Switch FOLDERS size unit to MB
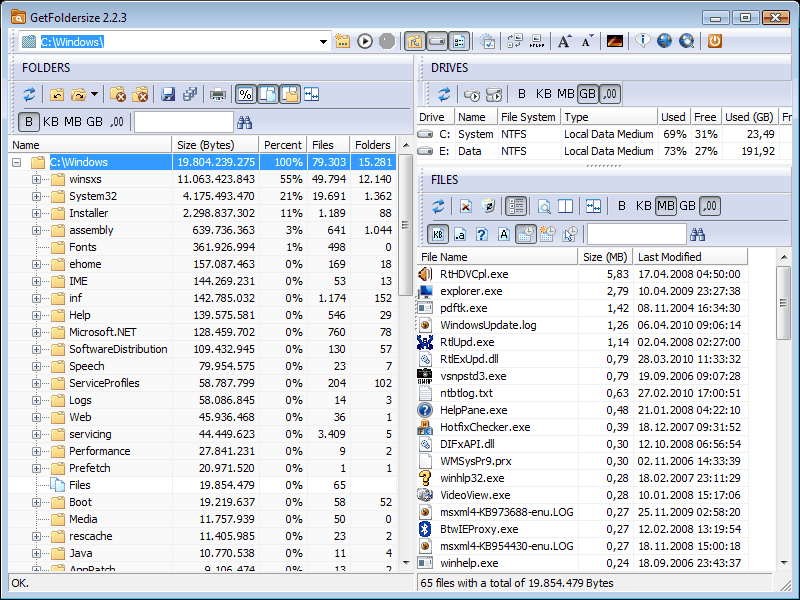Screen dimensions: 800x600 (x=72, y=122)
